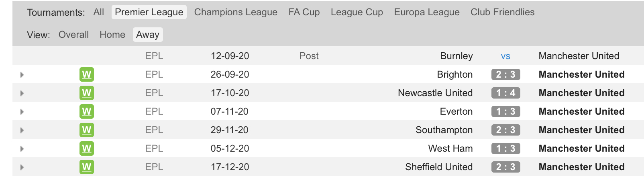
Task: Expand the Brighton 26-09-20 match row
Action: point(22,75)
